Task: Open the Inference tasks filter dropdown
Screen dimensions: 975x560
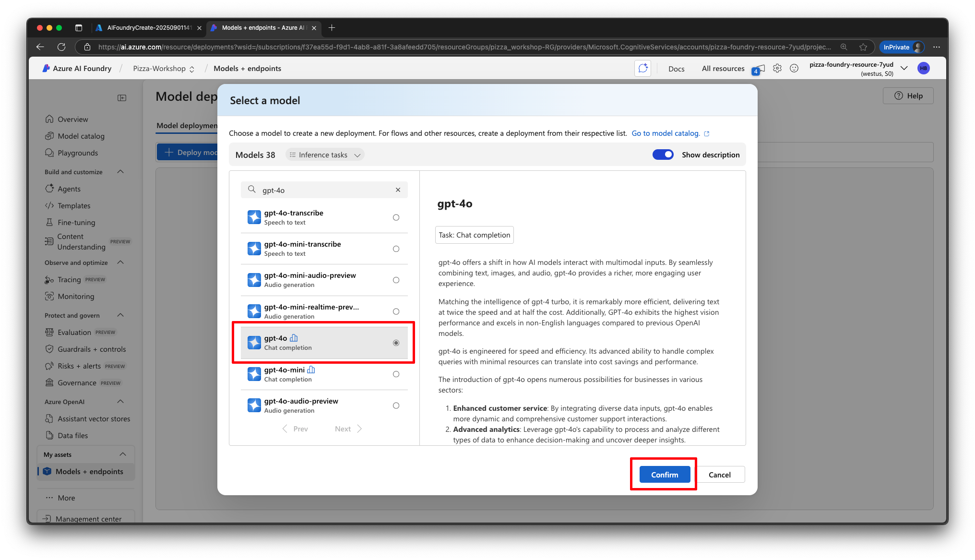Action: click(x=325, y=155)
